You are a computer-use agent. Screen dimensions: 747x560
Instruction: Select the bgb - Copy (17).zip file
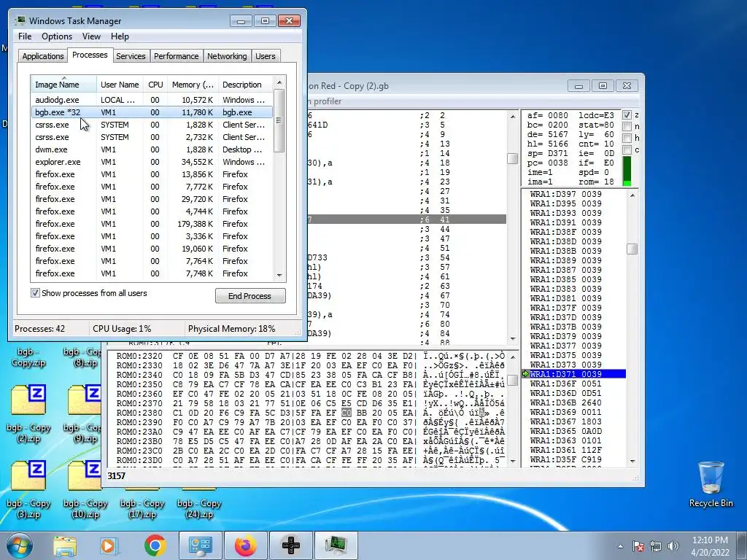pyautogui.click(x=142, y=504)
